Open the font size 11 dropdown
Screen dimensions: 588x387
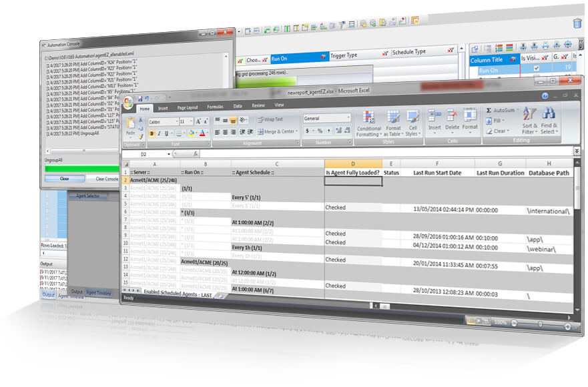pos(192,121)
